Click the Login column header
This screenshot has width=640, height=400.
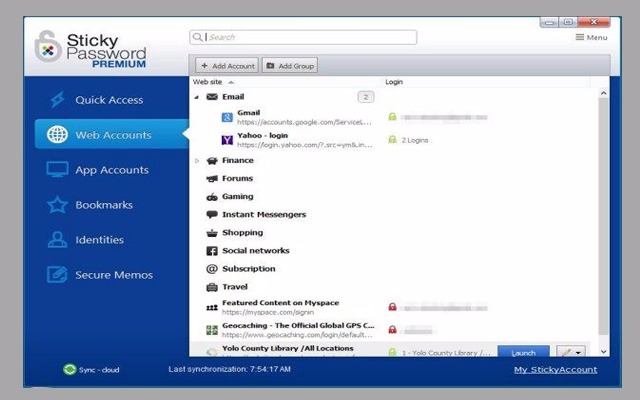[x=394, y=82]
